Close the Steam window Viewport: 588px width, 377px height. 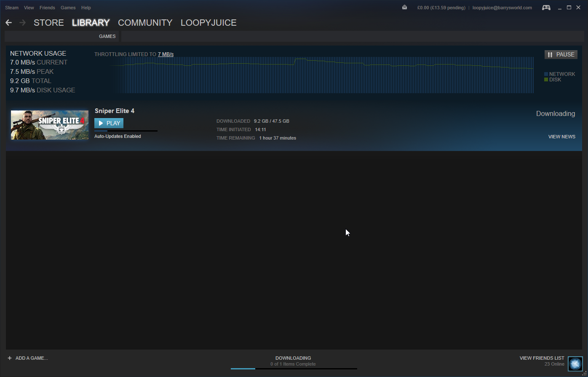578,8
